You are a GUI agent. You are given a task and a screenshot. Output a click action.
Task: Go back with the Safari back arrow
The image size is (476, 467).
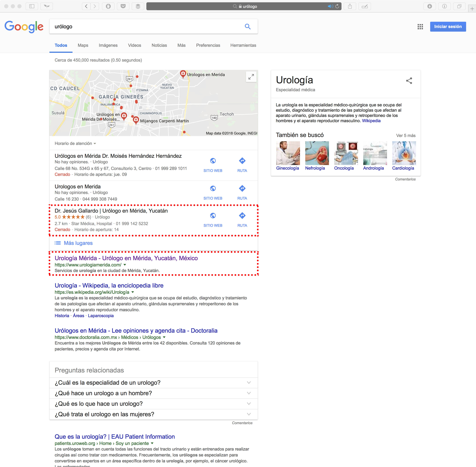pos(86,6)
